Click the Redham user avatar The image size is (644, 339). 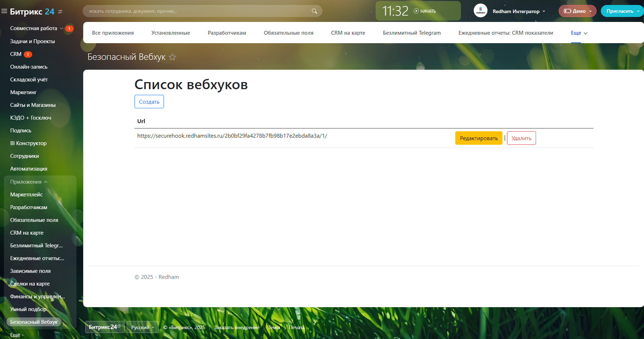[480, 11]
